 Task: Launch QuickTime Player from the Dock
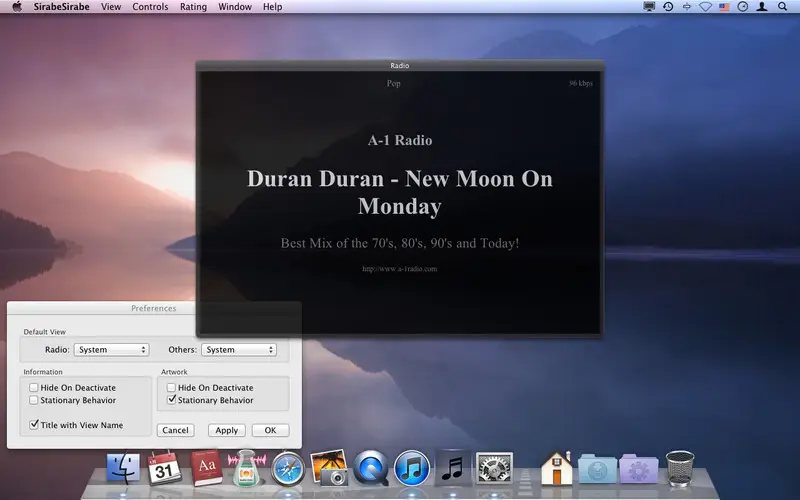[371, 468]
